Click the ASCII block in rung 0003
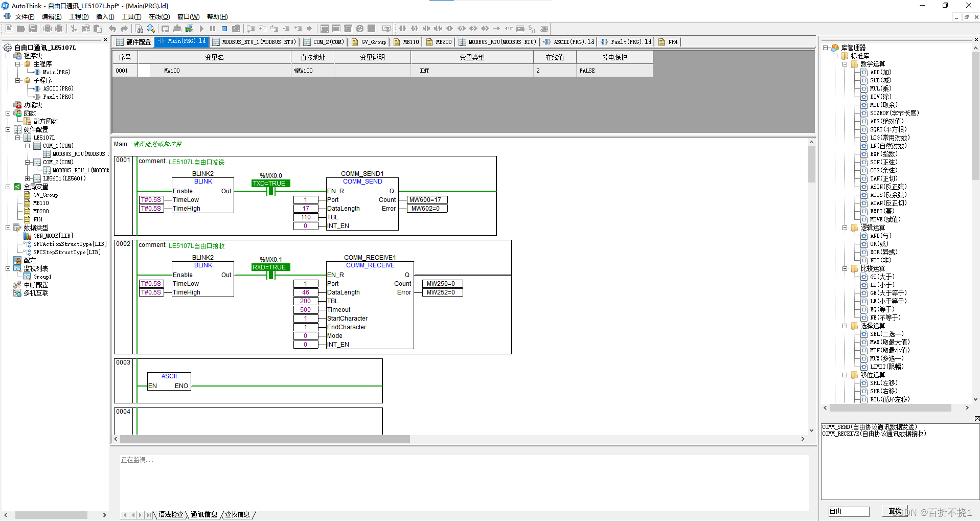Viewport: 980px width, 522px height. tap(169, 381)
